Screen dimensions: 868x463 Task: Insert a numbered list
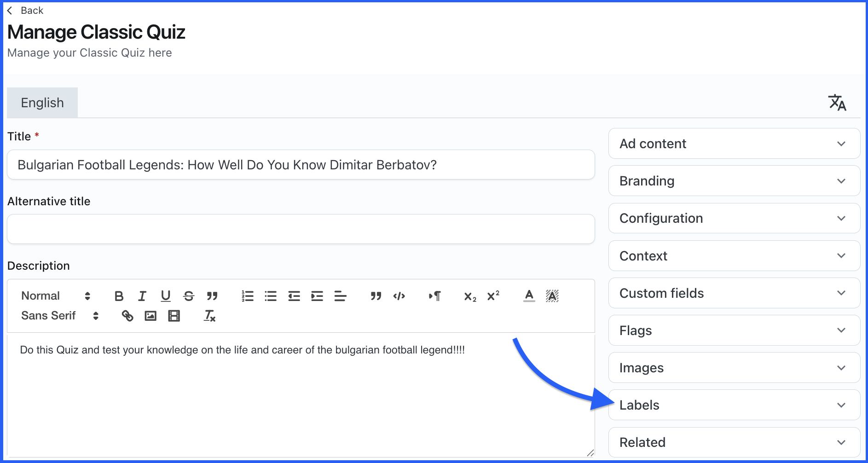(x=248, y=296)
